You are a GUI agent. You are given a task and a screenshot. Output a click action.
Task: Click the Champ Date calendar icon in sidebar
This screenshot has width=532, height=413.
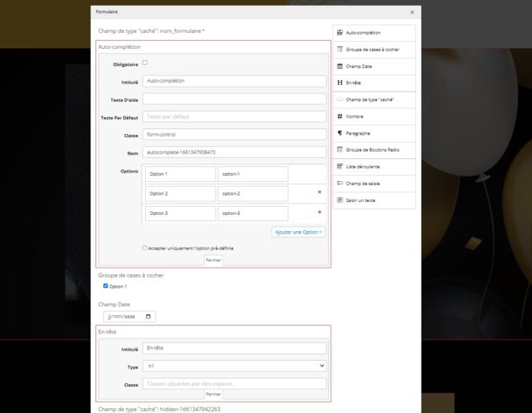tap(340, 67)
